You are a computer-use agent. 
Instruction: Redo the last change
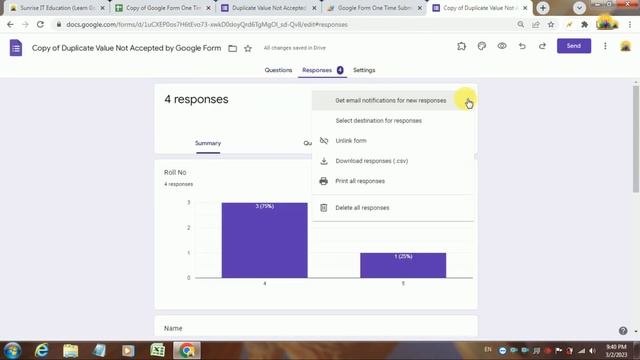click(542, 46)
